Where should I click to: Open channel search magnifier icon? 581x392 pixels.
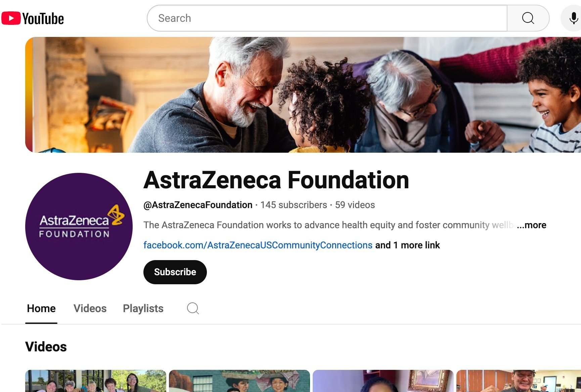tap(193, 308)
